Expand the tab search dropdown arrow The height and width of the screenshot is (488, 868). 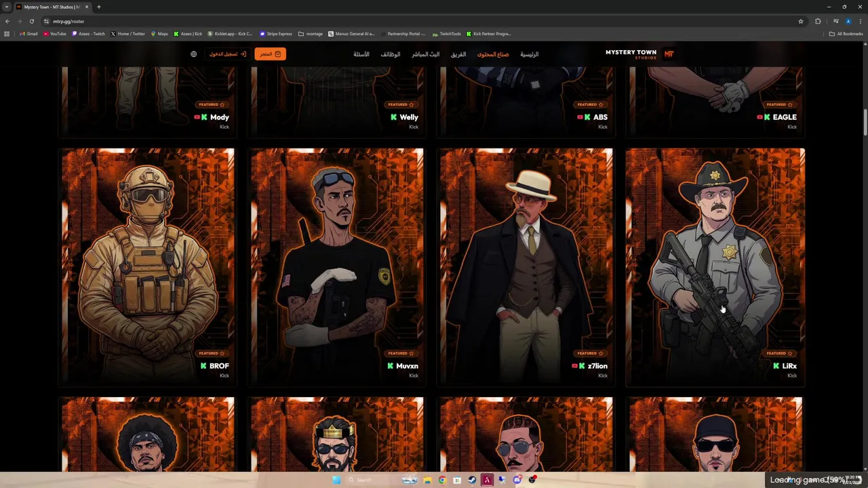click(7, 7)
